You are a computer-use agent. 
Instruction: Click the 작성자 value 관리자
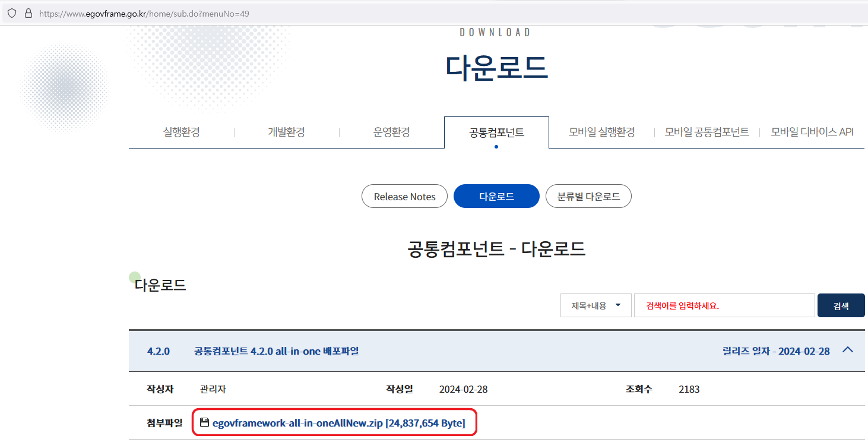pyautogui.click(x=213, y=390)
